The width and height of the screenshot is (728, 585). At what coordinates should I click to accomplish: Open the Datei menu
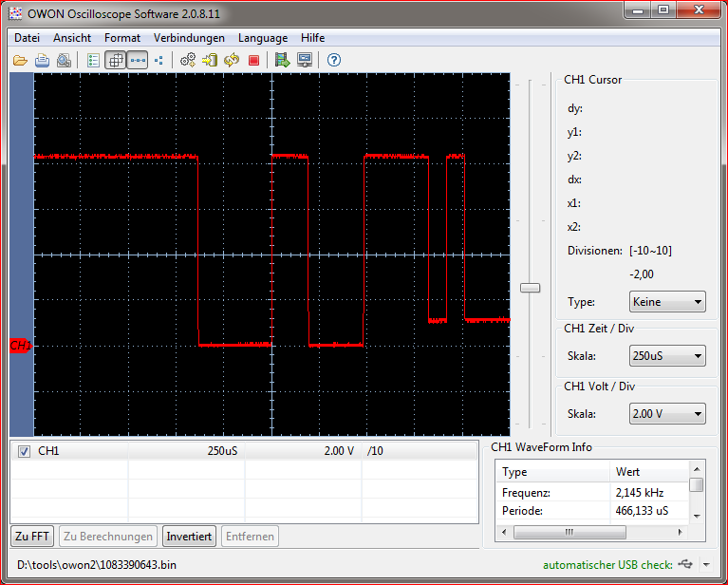pos(28,38)
